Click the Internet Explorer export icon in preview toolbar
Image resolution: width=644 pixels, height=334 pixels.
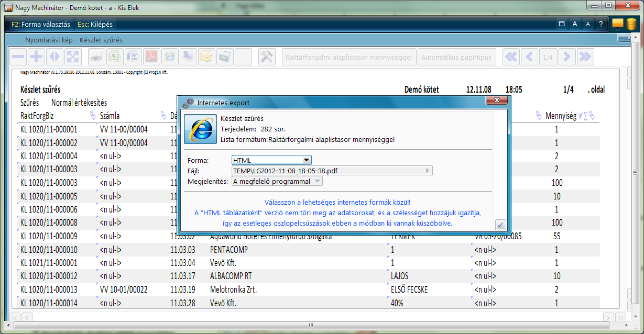[170, 57]
